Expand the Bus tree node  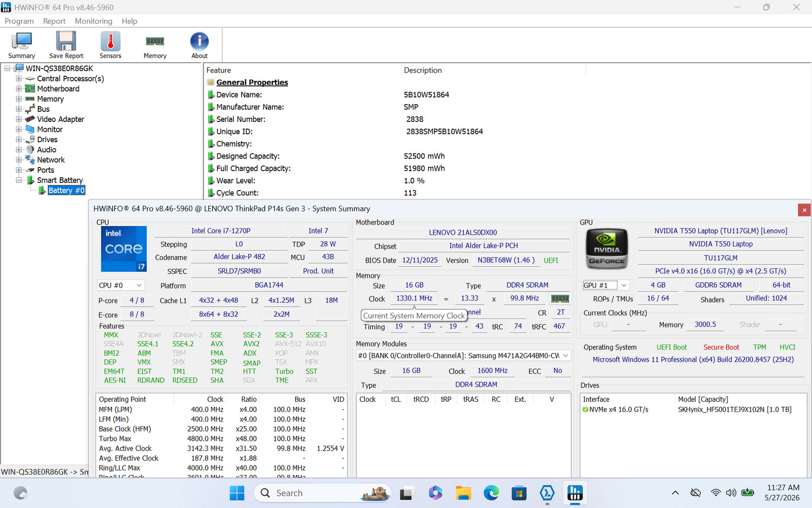coord(19,109)
